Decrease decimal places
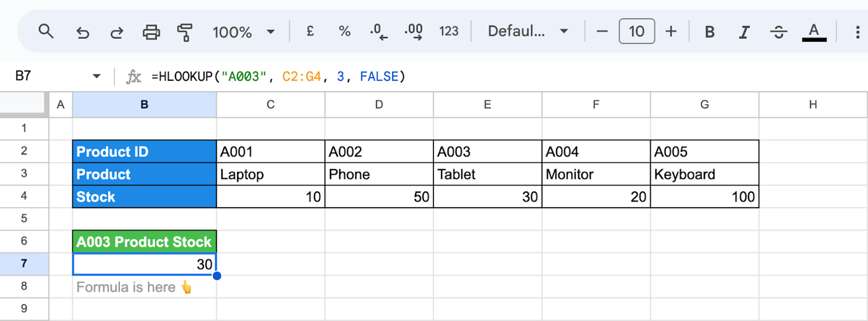 (379, 32)
